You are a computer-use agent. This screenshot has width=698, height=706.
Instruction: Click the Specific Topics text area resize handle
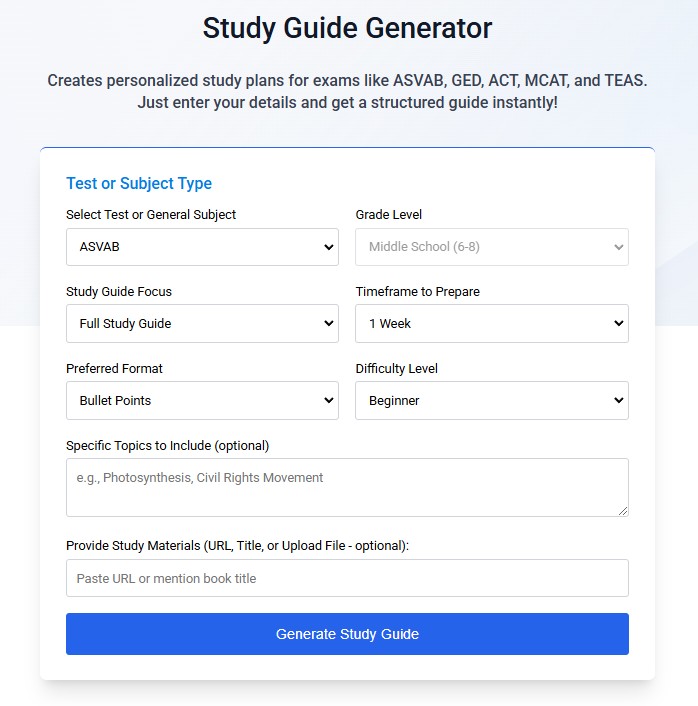[623, 511]
